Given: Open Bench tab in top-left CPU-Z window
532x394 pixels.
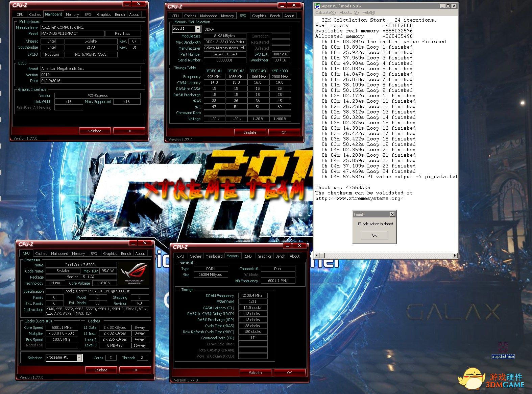Looking at the screenshot, I should (120, 15).
